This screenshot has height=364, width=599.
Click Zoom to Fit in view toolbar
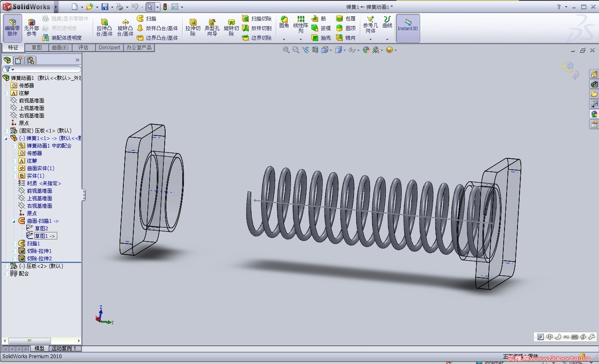[286, 50]
